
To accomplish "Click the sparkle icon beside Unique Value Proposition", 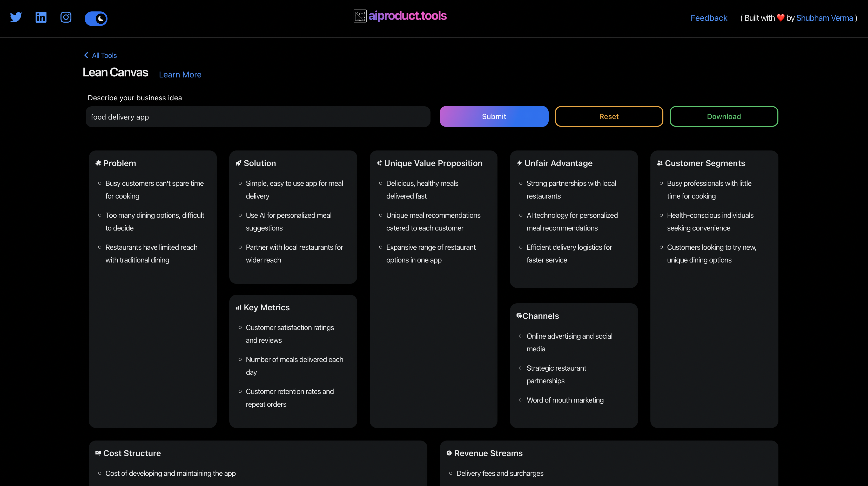I will (379, 163).
